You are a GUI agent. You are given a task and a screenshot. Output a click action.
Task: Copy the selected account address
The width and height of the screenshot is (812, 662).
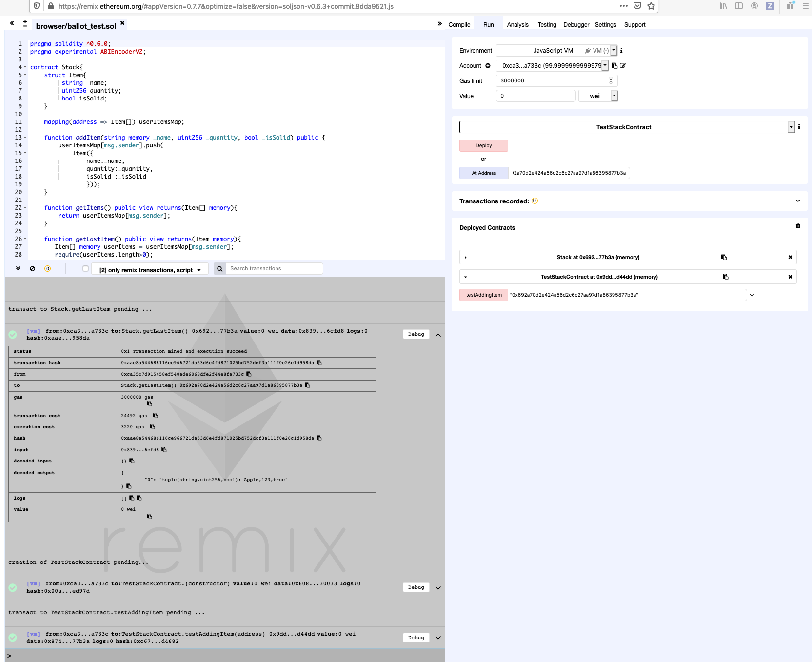[614, 66]
